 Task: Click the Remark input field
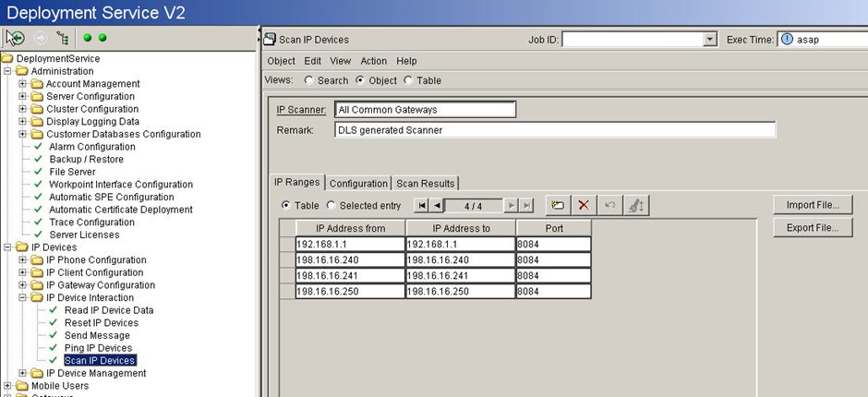pos(555,130)
